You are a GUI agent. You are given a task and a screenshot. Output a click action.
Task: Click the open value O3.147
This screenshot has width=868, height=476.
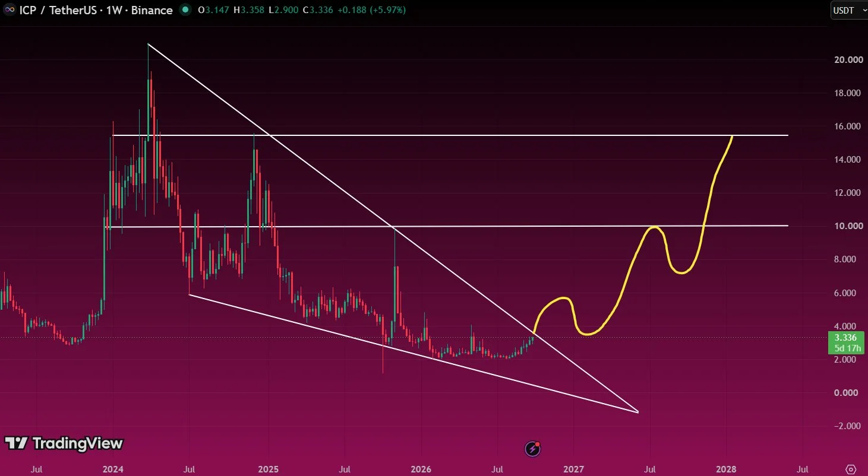point(214,10)
